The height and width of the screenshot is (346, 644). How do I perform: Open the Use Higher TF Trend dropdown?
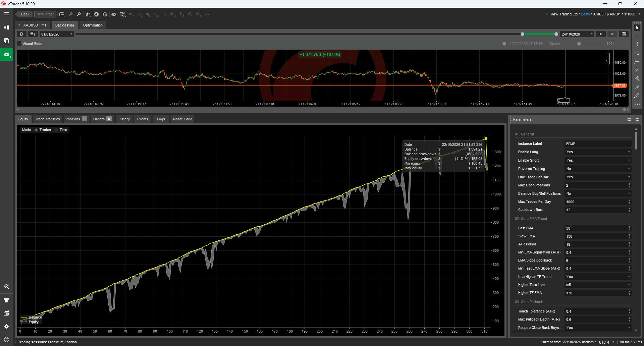tap(598, 277)
